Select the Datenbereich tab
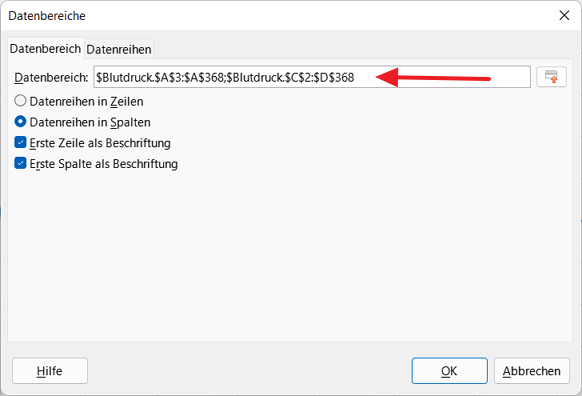The image size is (582, 396). pos(45,49)
